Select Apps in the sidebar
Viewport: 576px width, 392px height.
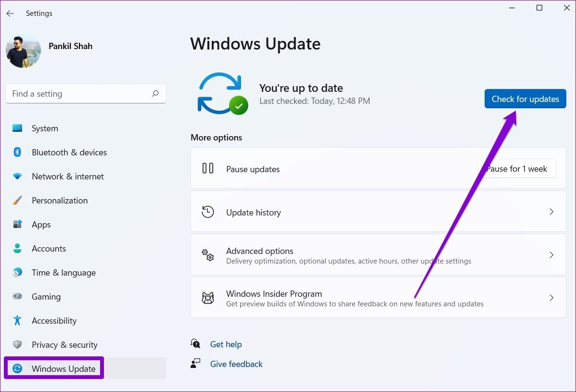[x=41, y=225]
